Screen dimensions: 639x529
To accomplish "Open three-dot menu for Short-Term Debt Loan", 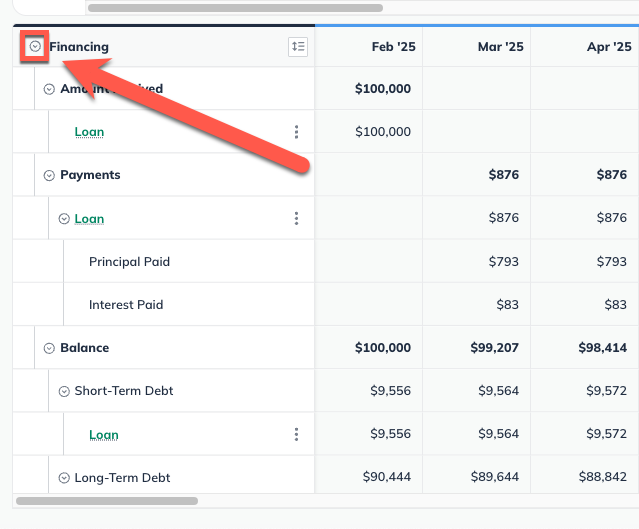I will pyautogui.click(x=296, y=434).
